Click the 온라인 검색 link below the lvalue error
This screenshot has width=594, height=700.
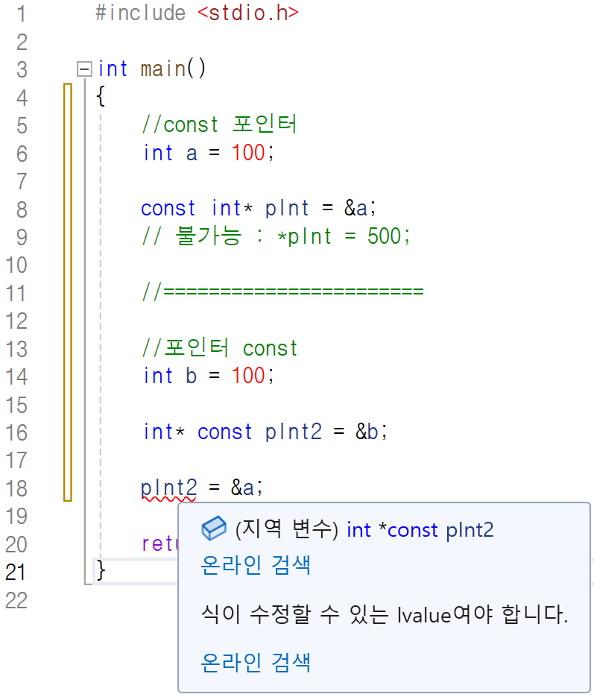coord(256,662)
